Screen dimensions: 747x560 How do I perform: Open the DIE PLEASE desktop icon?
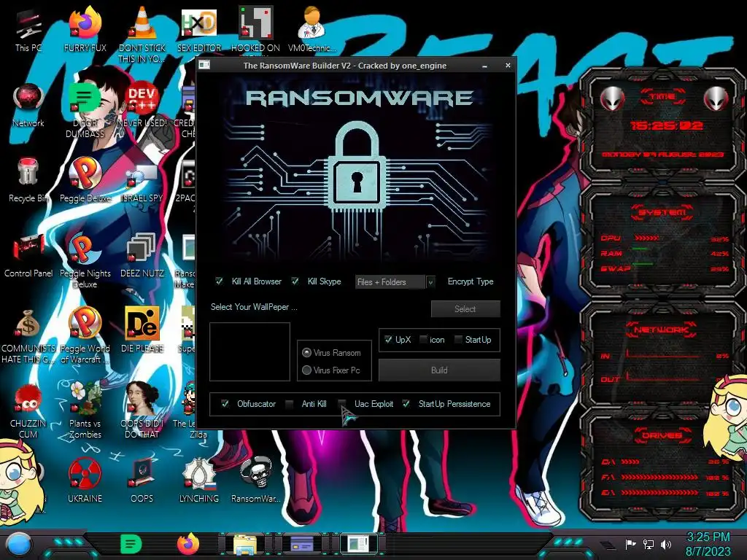click(x=142, y=330)
